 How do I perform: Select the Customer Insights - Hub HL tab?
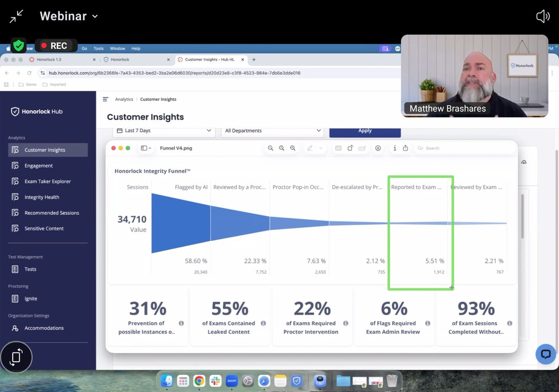[x=212, y=60]
